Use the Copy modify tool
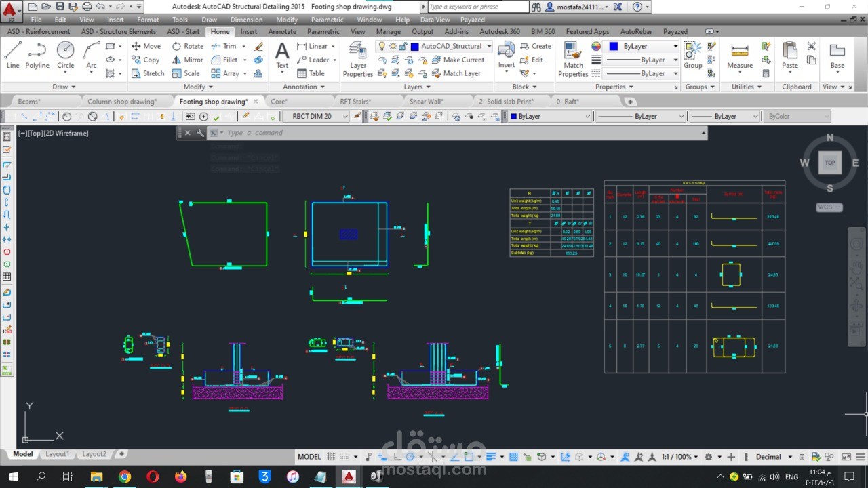 click(145, 60)
